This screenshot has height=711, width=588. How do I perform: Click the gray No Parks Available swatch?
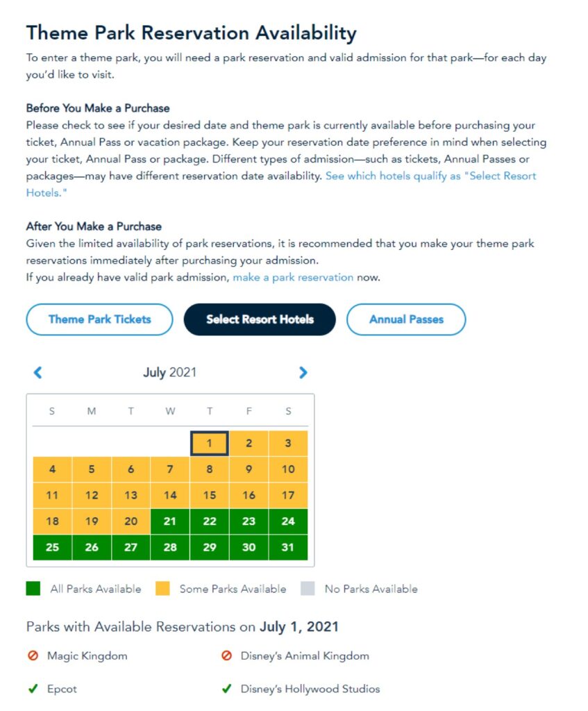tap(308, 589)
